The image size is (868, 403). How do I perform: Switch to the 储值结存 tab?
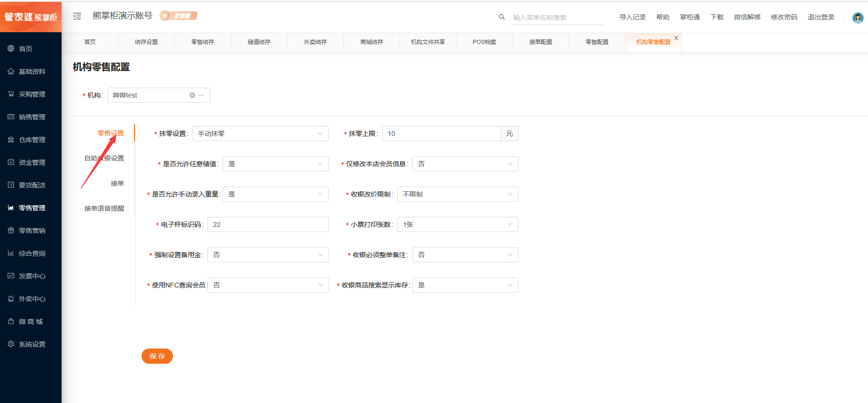pyautogui.click(x=259, y=42)
